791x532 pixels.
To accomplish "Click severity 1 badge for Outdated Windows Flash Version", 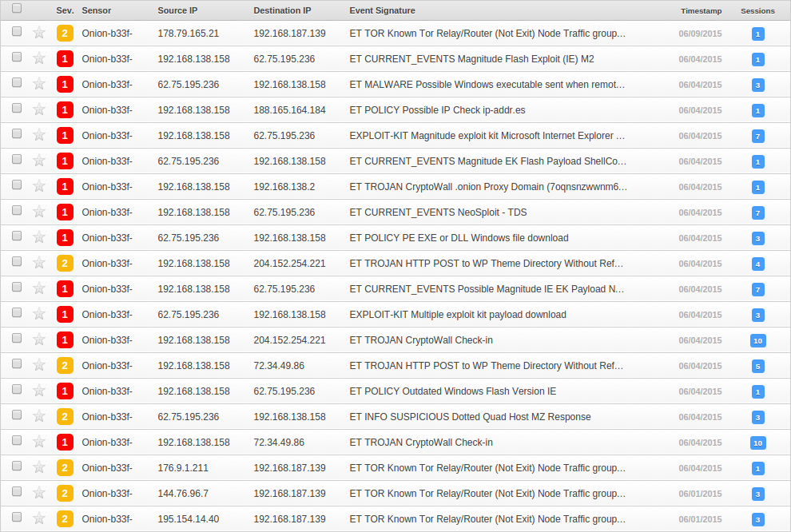I will (x=65, y=391).
